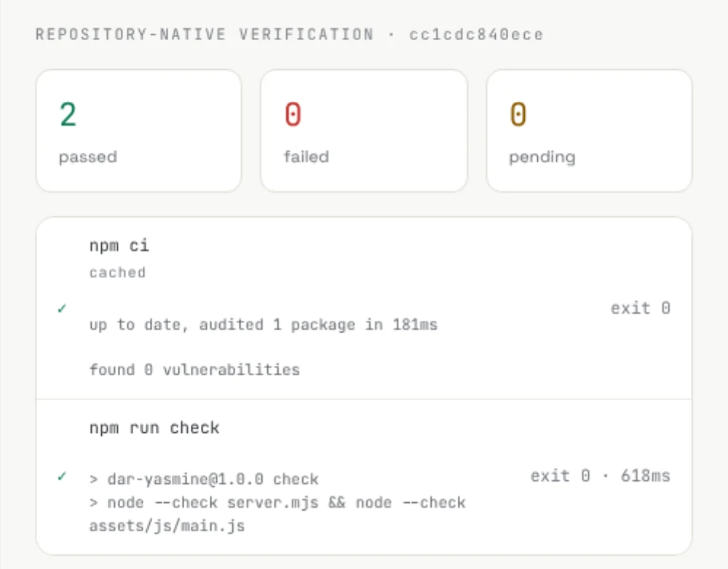The image size is (728, 569).
Task: Open the pending count card
Action: tap(589, 130)
